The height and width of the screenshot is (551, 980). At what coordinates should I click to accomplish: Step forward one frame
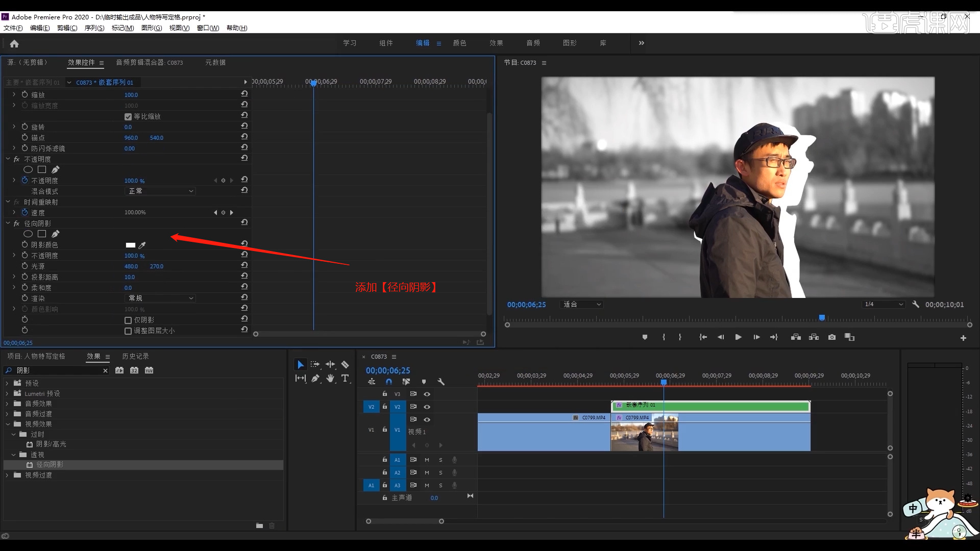(x=756, y=337)
